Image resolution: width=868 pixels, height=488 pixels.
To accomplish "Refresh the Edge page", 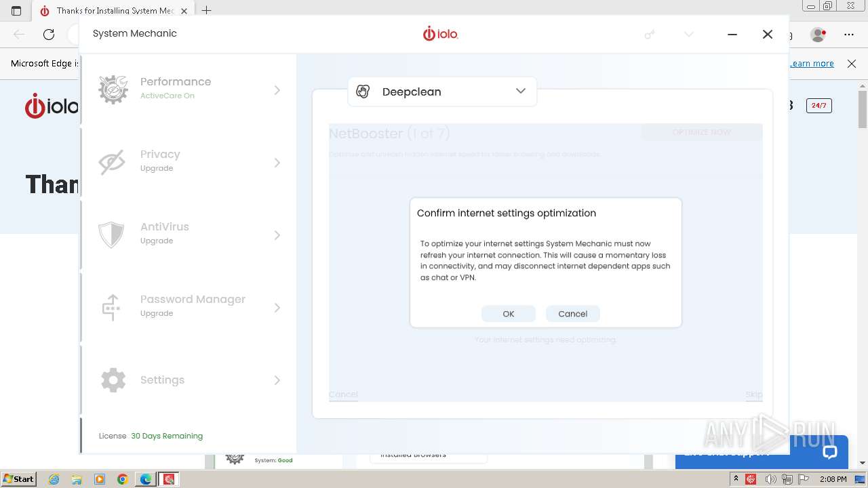I will (49, 34).
